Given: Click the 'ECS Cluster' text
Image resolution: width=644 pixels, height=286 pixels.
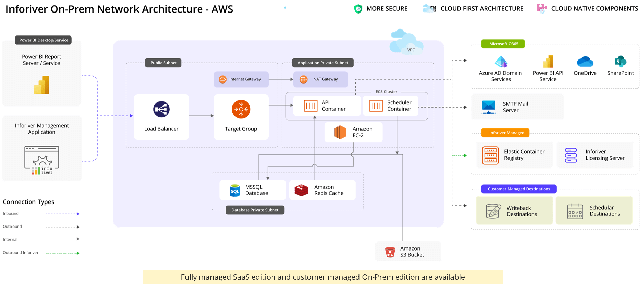Looking at the screenshot, I should tap(387, 92).
